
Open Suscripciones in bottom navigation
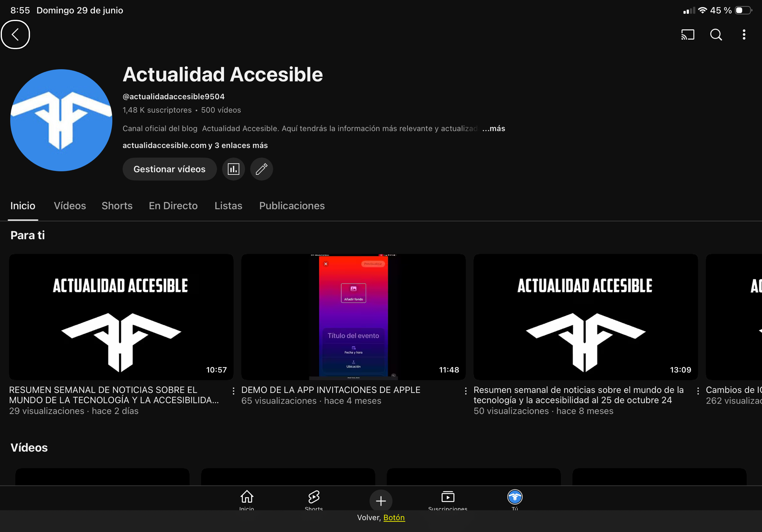(448, 500)
